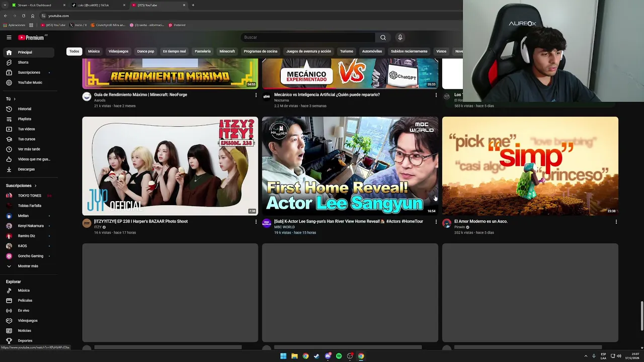
Task: Select the Programas de cocina chip
Action: (261, 51)
